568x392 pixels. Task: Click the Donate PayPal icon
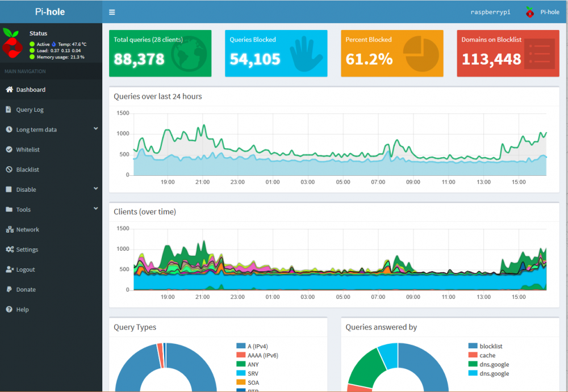click(x=9, y=289)
